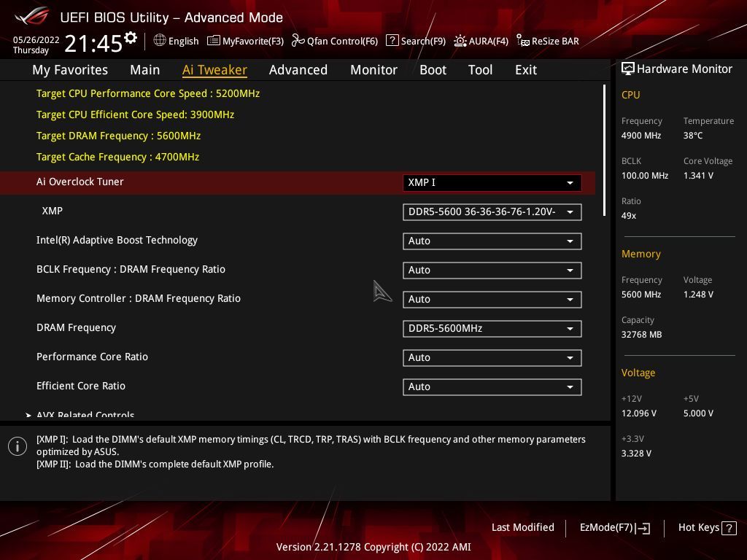Switch to EzMode(F7)
The image size is (747, 560).
614,528
